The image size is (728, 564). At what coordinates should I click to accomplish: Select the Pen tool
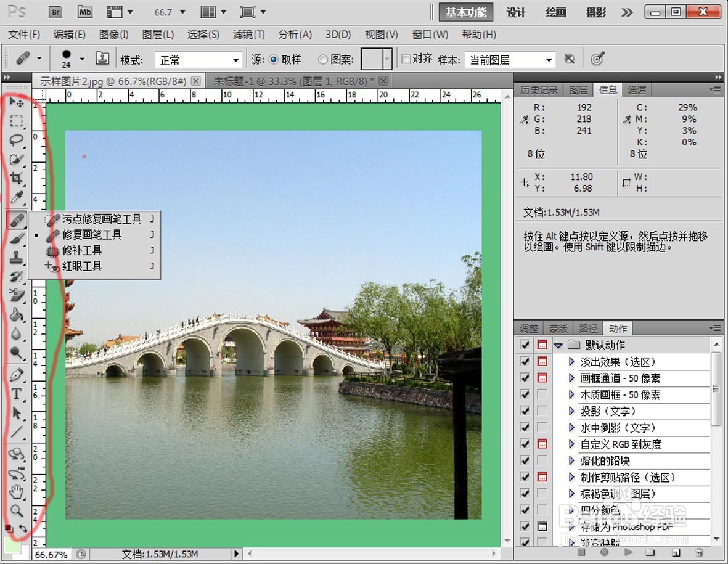tap(17, 375)
